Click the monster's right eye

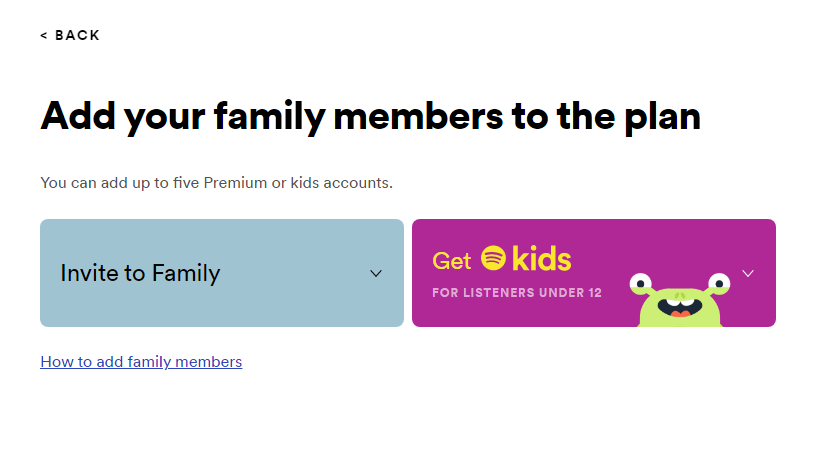pyautogui.click(x=718, y=284)
